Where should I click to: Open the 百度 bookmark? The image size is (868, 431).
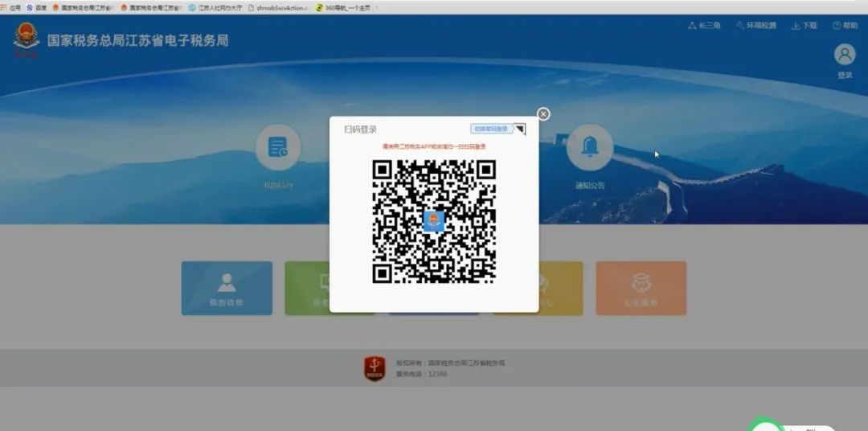[x=37, y=8]
